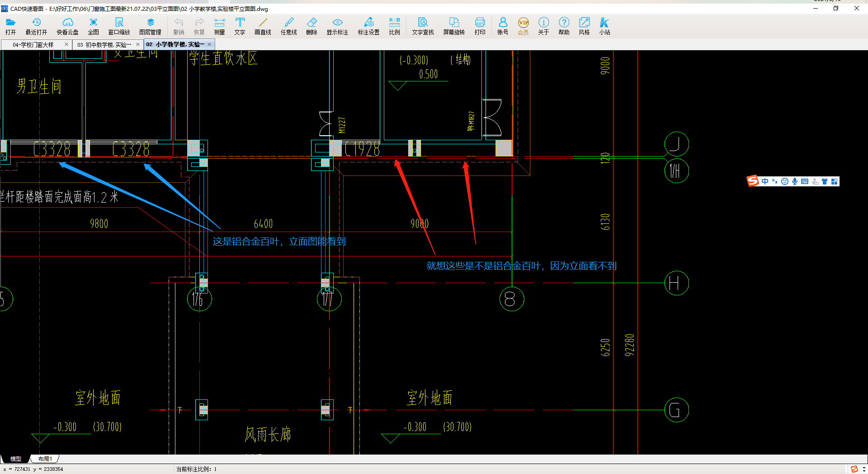Open the 快看云盘 cloud drive
The image size is (868, 474).
tap(67, 26)
